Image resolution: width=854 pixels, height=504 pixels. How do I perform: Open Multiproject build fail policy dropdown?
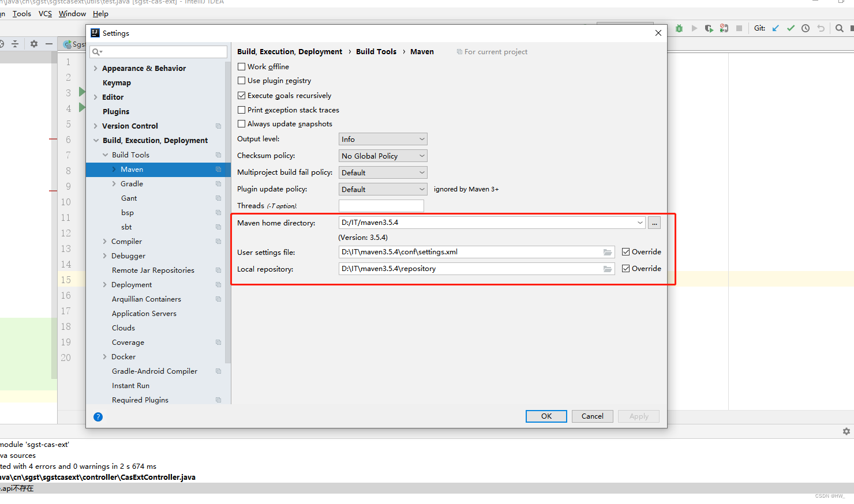383,172
